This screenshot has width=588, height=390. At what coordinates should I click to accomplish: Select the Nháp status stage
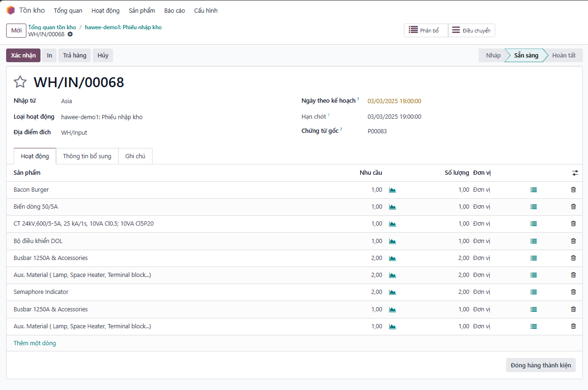point(492,56)
